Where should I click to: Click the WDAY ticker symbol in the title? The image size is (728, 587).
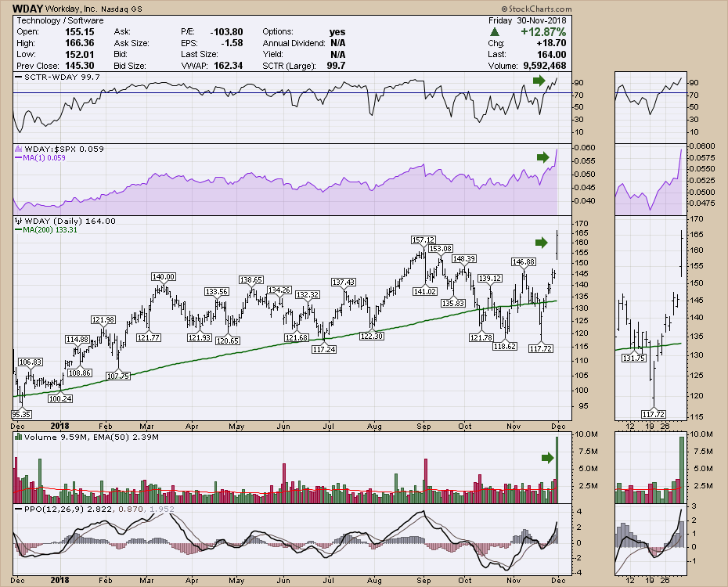(x=28, y=9)
